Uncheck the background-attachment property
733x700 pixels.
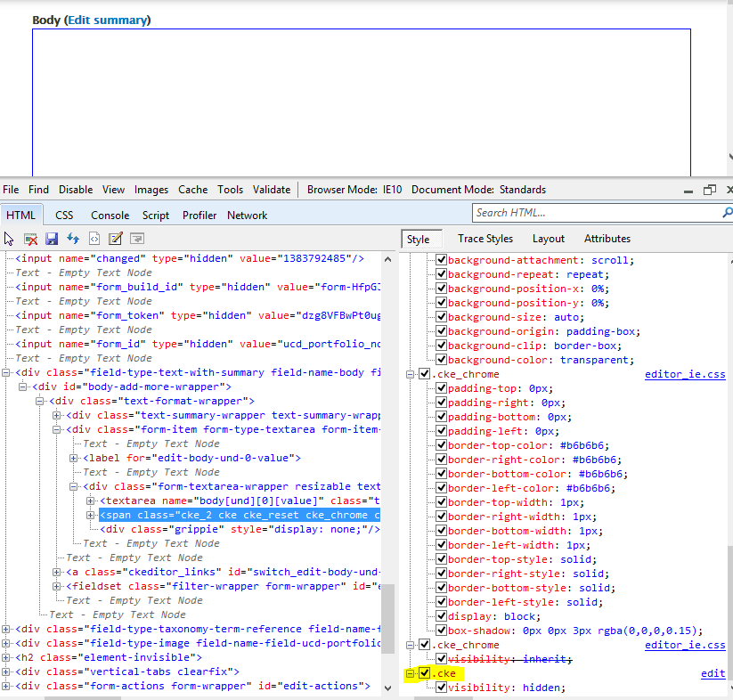441,260
